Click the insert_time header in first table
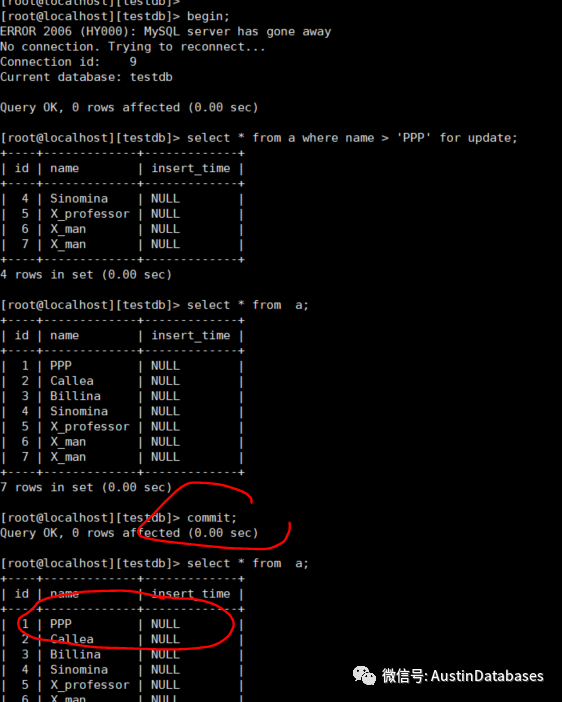Viewport: 562px width, 702px height. (191, 168)
